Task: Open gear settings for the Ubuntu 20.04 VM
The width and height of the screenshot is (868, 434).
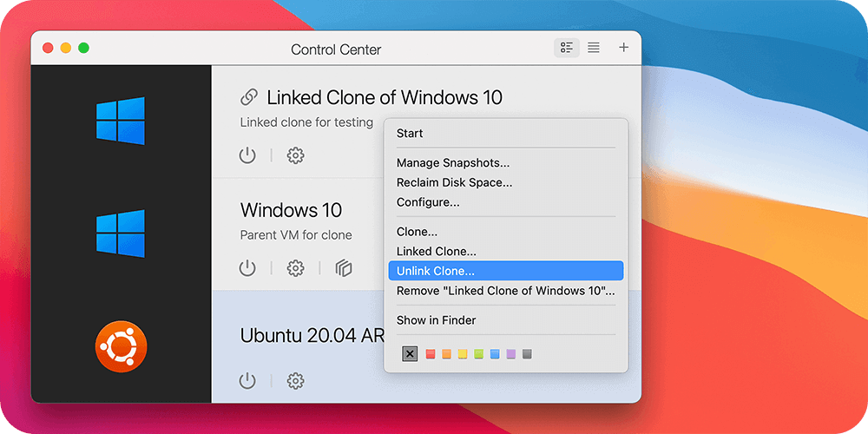Action: [295, 380]
